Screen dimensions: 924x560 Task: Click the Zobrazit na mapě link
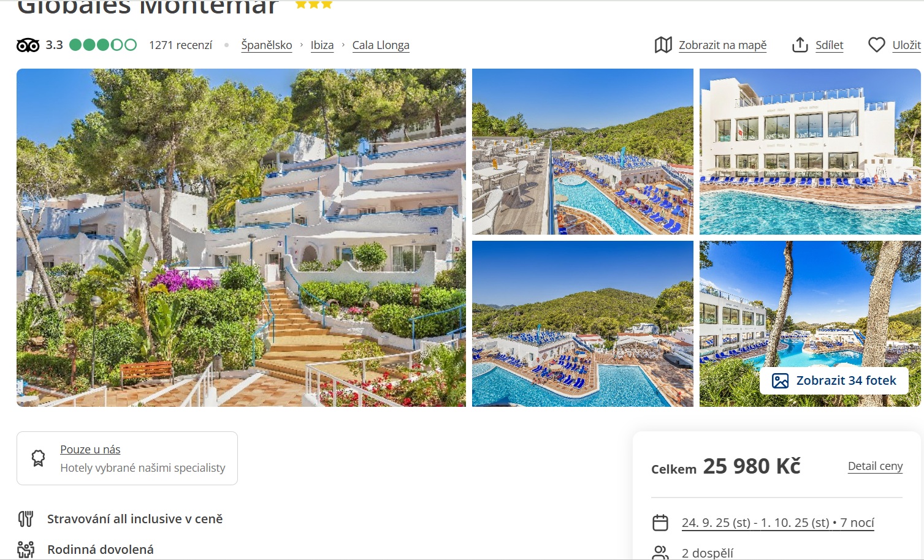click(x=723, y=45)
